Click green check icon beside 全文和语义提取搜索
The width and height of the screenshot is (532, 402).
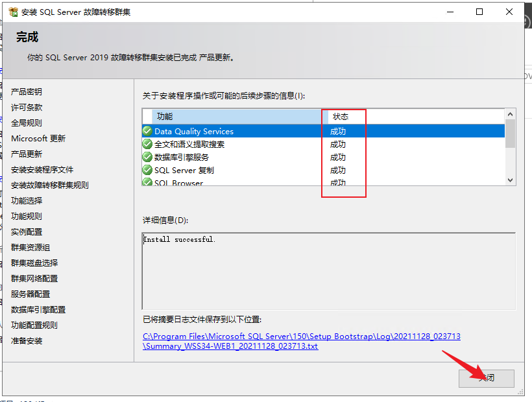147,144
